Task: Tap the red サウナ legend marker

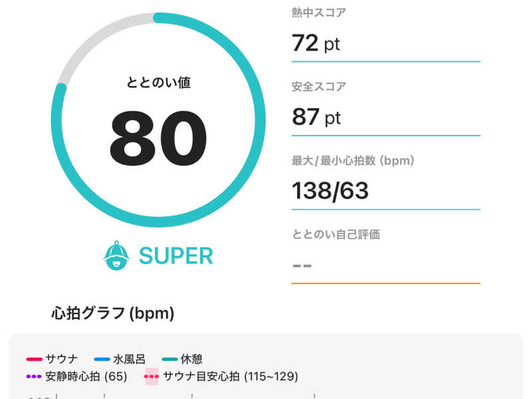Action: [34, 359]
